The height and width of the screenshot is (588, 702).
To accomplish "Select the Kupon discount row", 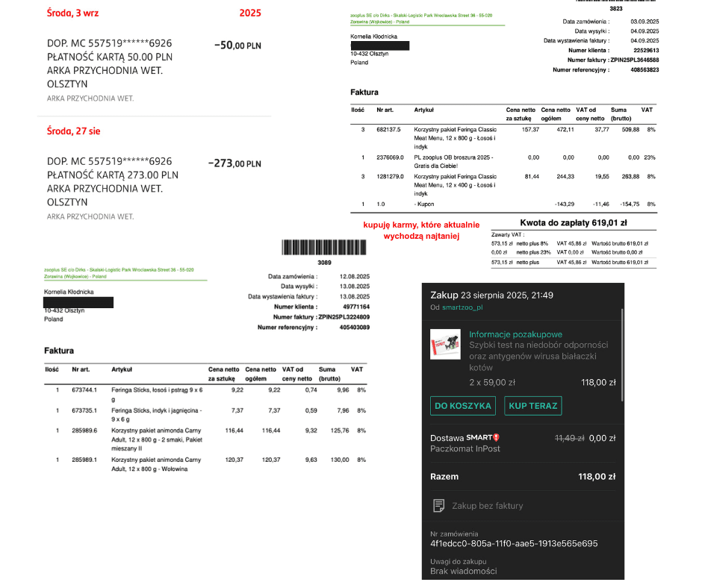I will 503,204.
